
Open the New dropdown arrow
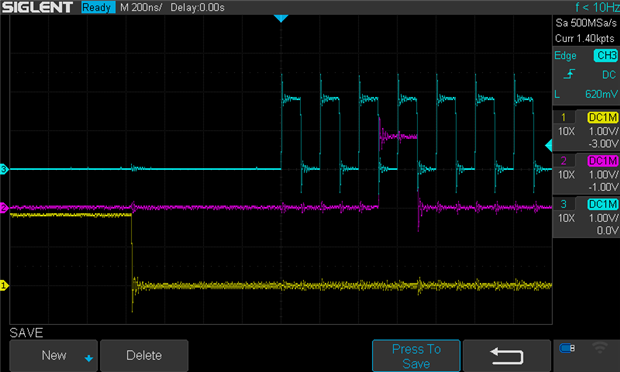tap(89, 358)
